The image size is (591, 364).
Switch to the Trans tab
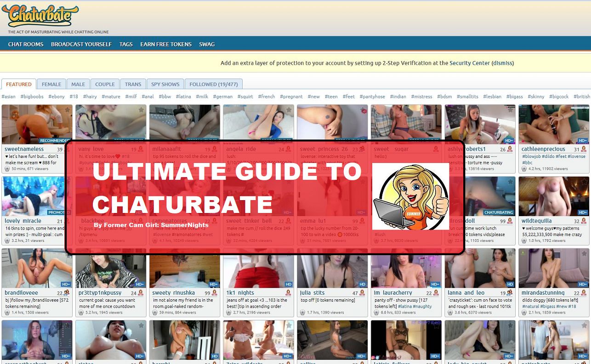[133, 84]
